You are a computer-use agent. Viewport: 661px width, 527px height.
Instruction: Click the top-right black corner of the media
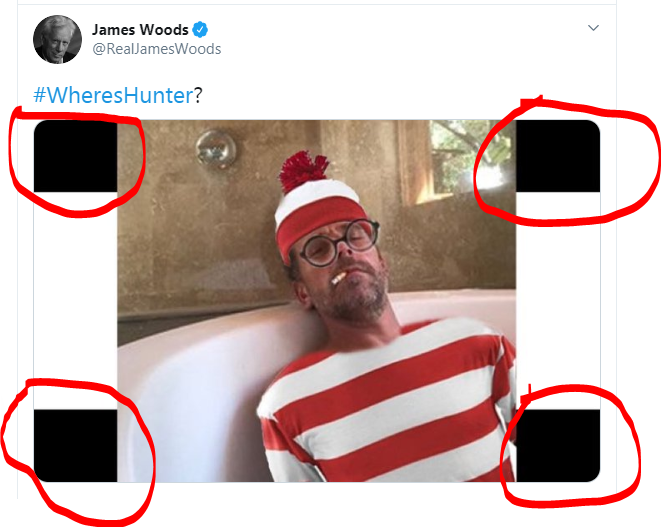click(x=558, y=156)
